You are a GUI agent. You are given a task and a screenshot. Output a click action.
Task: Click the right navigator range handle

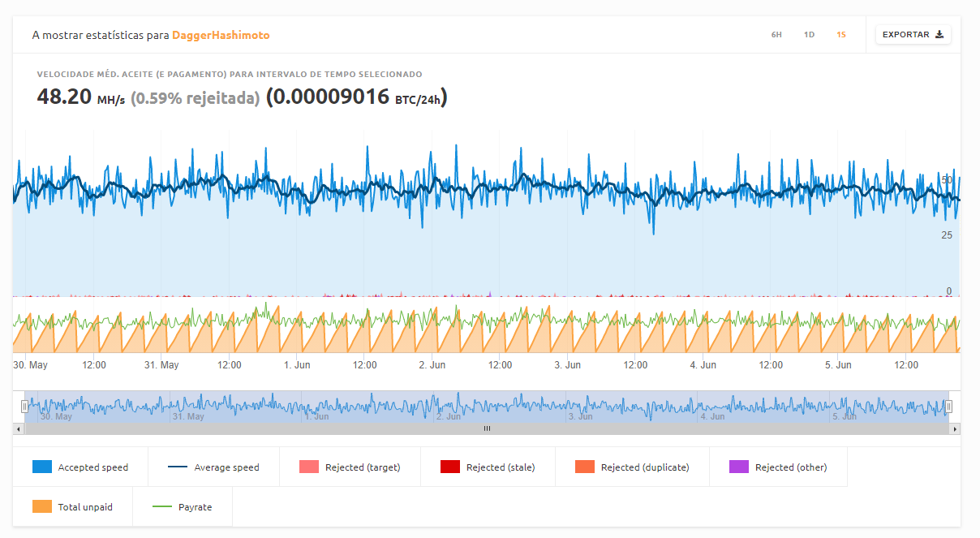point(948,406)
